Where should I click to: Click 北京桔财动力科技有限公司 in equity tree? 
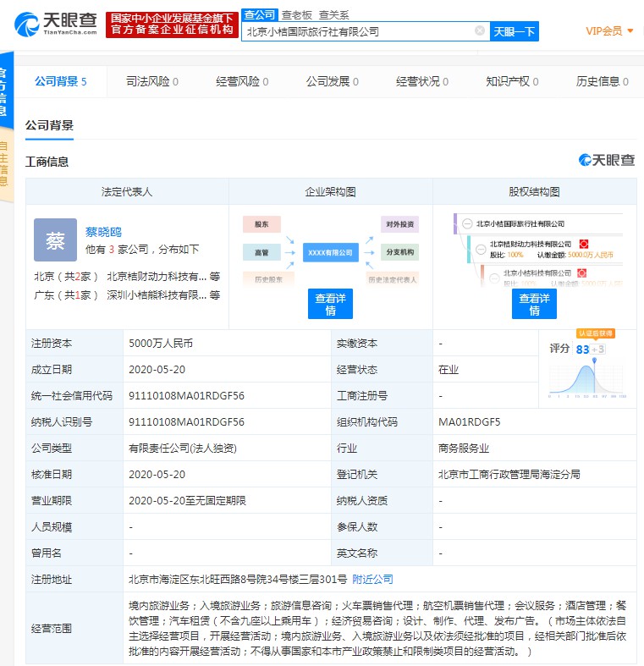(x=531, y=245)
